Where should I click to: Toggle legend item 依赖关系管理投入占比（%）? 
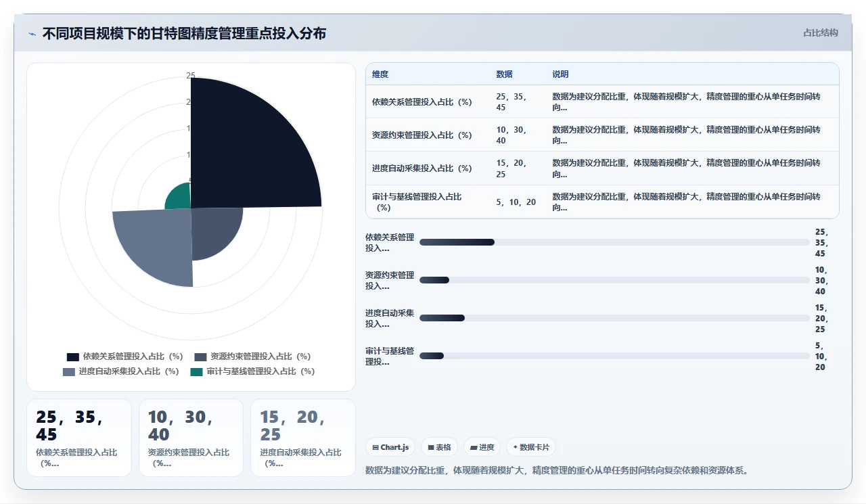tap(125, 357)
